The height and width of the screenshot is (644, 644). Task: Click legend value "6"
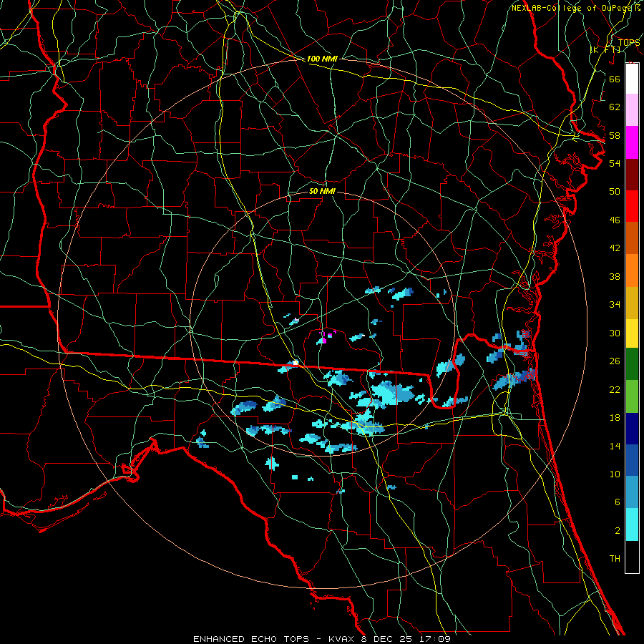pos(617,502)
